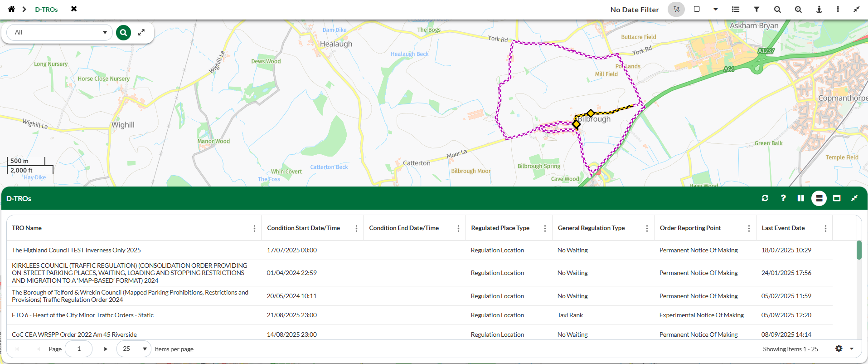
Task: Click the D-TROs breadcrumb link
Action: [x=46, y=10]
